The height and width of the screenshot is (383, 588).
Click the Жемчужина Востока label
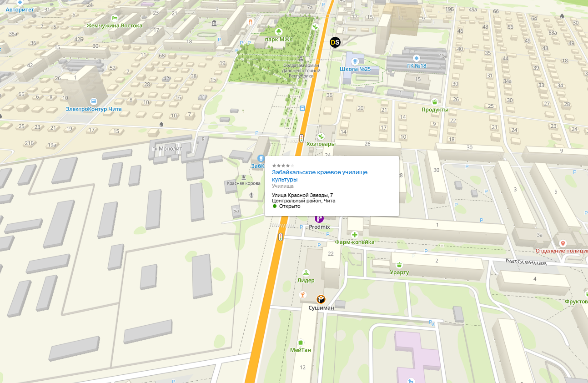click(115, 25)
